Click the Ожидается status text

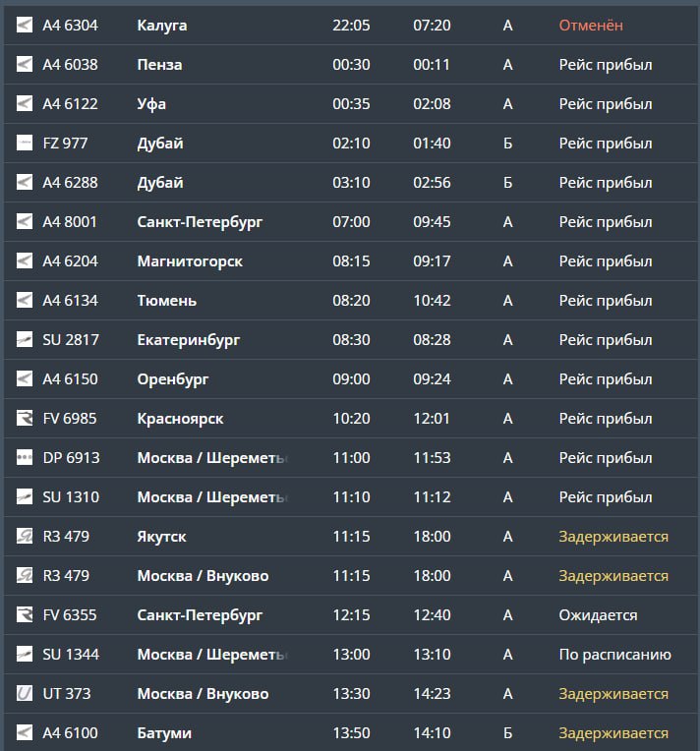(598, 615)
